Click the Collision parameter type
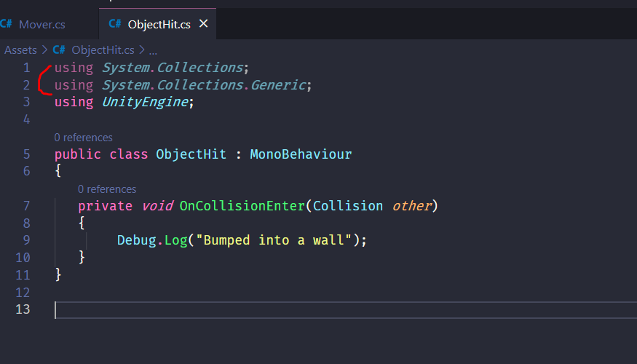Screen dimensions: 637x364 point(348,206)
